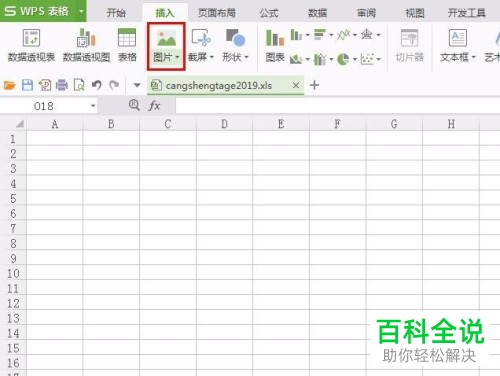This screenshot has height=376, width=500.
Task: Insert a bar chart icon
Action: point(320,34)
